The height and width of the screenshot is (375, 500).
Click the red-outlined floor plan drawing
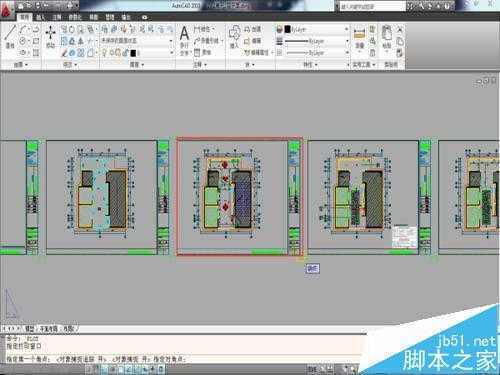(239, 196)
